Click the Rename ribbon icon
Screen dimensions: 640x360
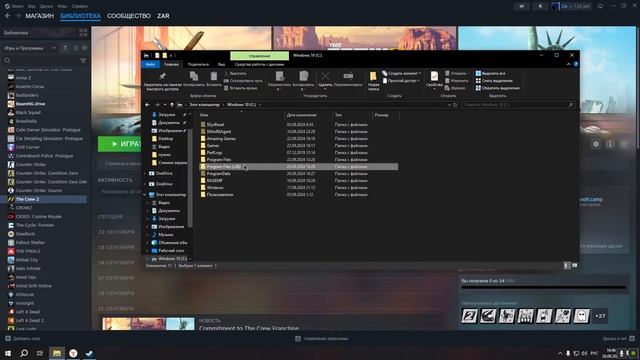click(x=348, y=76)
